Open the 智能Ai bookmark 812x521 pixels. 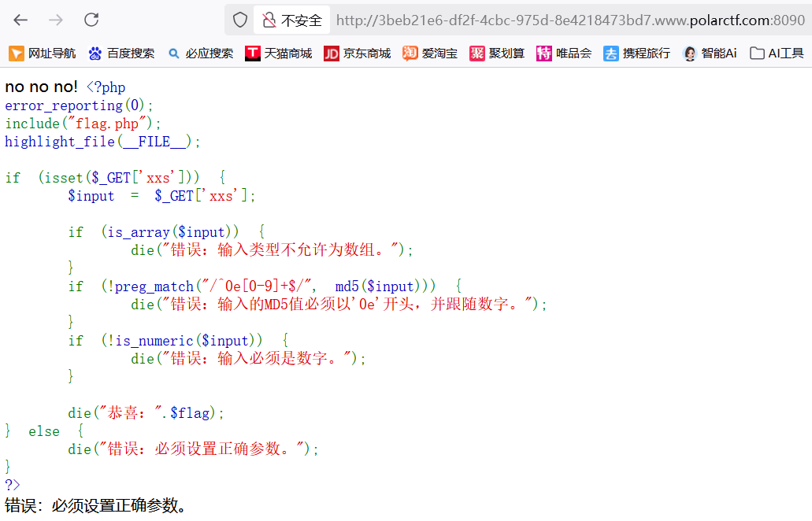(710, 54)
